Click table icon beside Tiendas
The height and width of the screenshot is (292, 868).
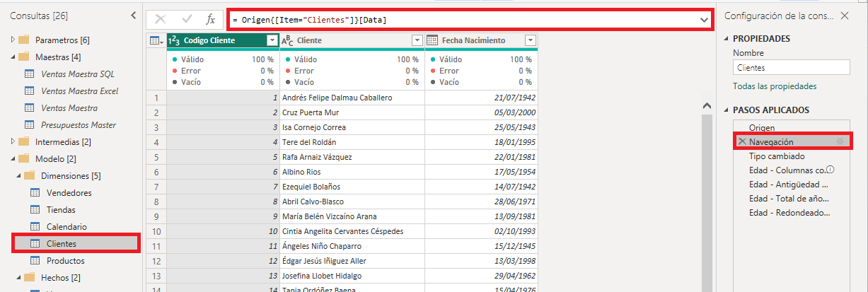click(x=35, y=209)
